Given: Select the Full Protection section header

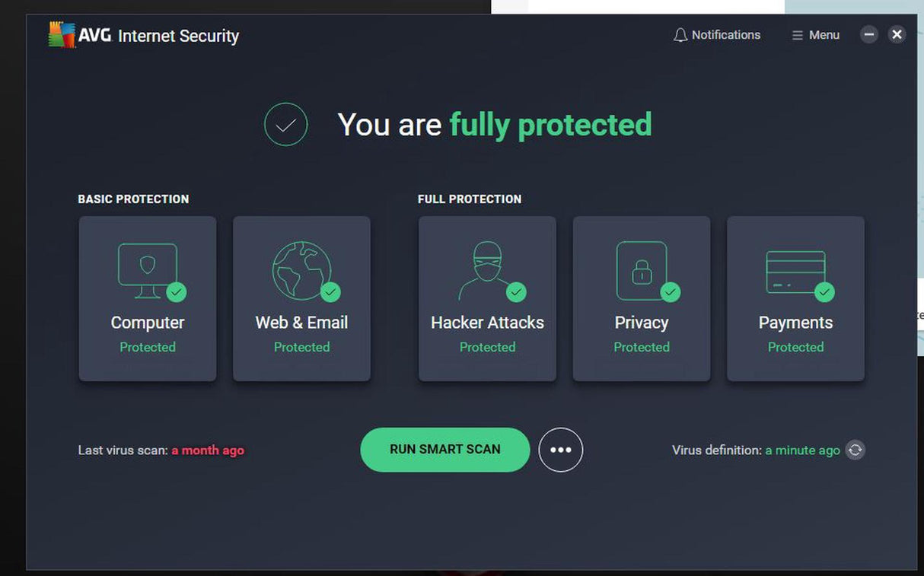Looking at the screenshot, I should pos(470,199).
